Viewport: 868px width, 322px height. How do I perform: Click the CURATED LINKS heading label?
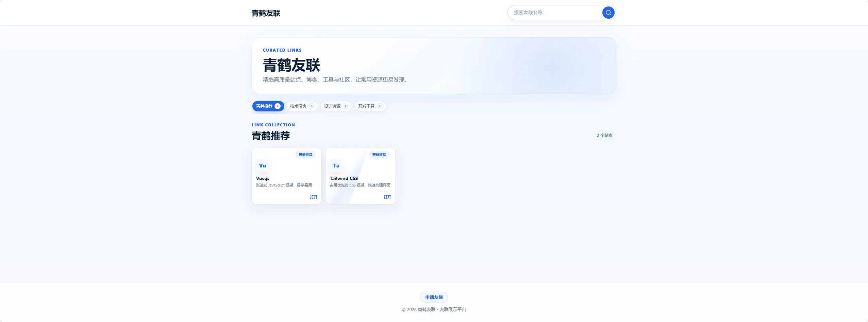click(x=282, y=50)
